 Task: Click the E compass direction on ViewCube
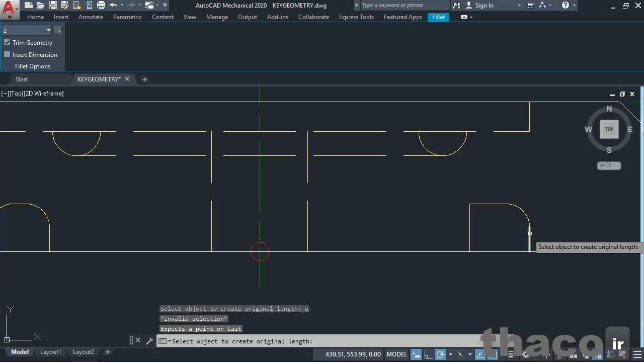[x=630, y=130]
